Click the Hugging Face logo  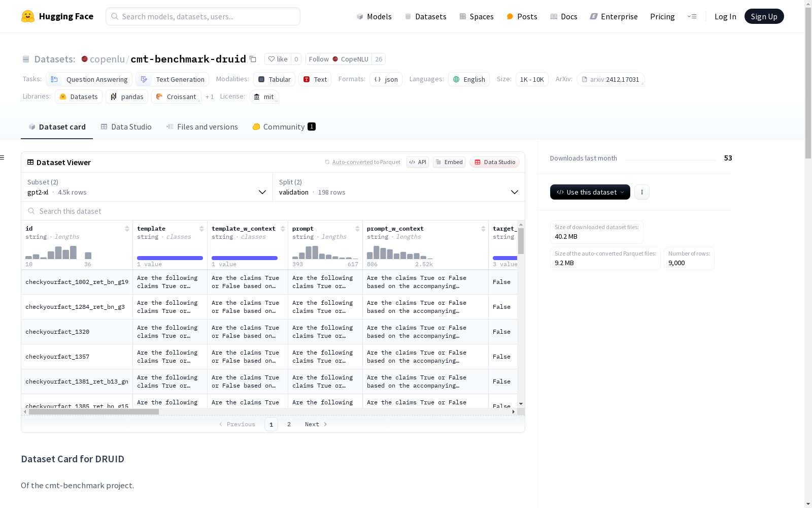click(x=57, y=16)
